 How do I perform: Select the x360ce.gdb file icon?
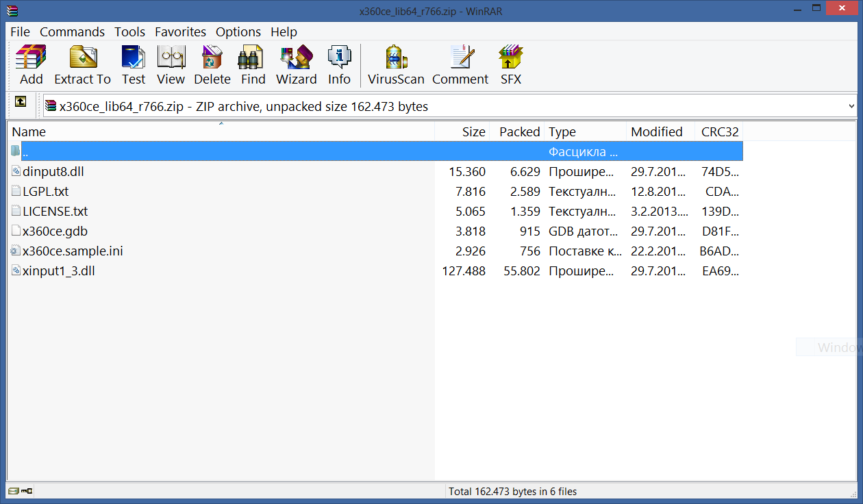[x=16, y=231]
